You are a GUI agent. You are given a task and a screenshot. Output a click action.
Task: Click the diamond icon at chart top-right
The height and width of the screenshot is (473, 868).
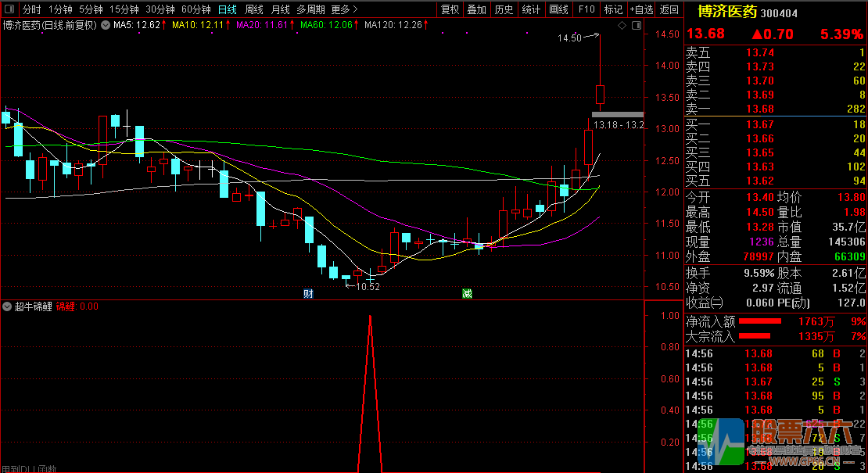(x=622, y=26)
